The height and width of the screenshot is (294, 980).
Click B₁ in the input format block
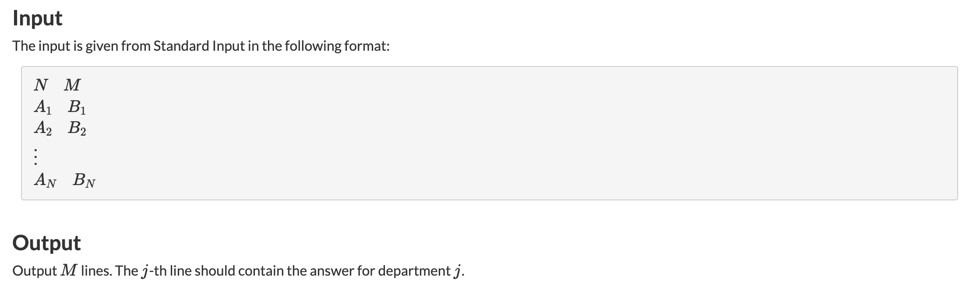pos(77,107)
